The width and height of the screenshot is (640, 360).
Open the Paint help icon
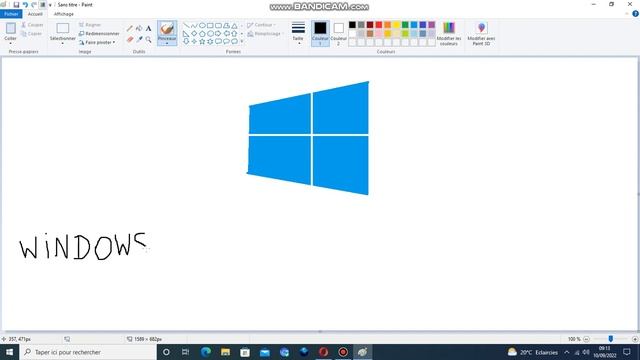[635, 14]
